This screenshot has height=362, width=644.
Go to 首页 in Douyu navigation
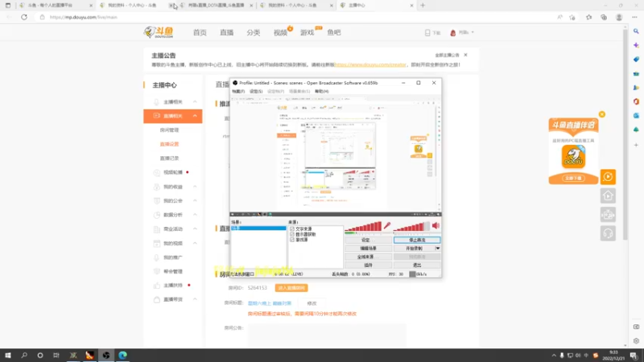(x=200, y=32)
